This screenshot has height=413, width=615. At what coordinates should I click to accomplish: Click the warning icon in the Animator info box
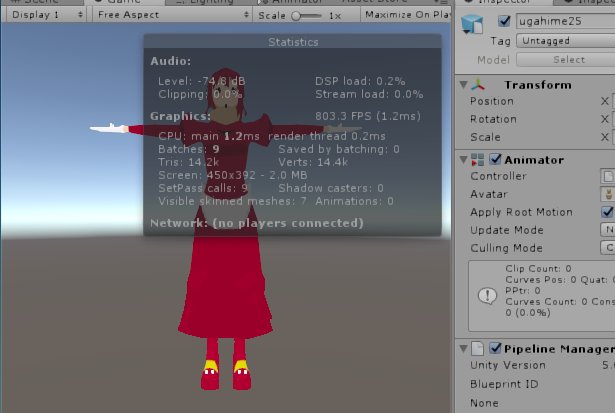click(x=487, y=295)
